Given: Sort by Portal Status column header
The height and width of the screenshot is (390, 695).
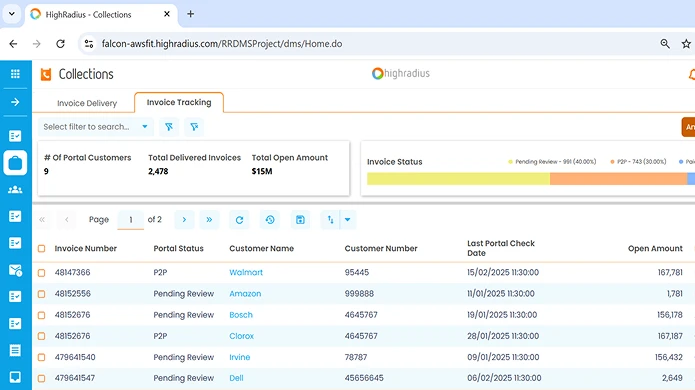Looking at the screenshot, I should [178, 248].
